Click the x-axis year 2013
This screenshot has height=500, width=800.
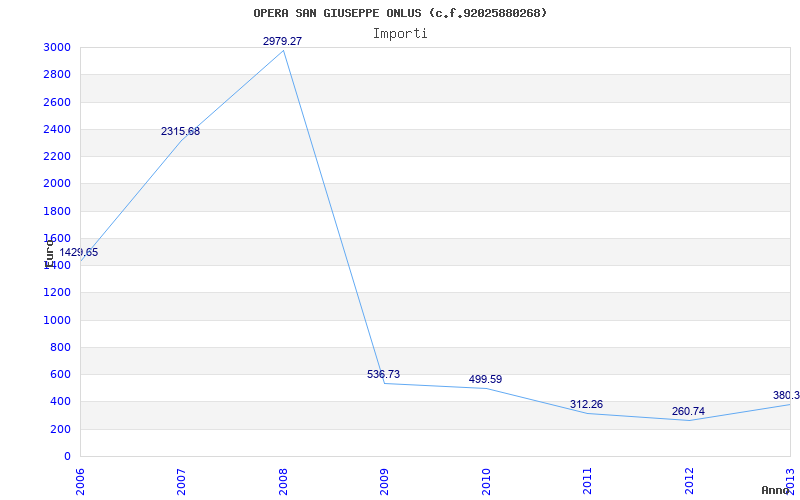[791, 481]
